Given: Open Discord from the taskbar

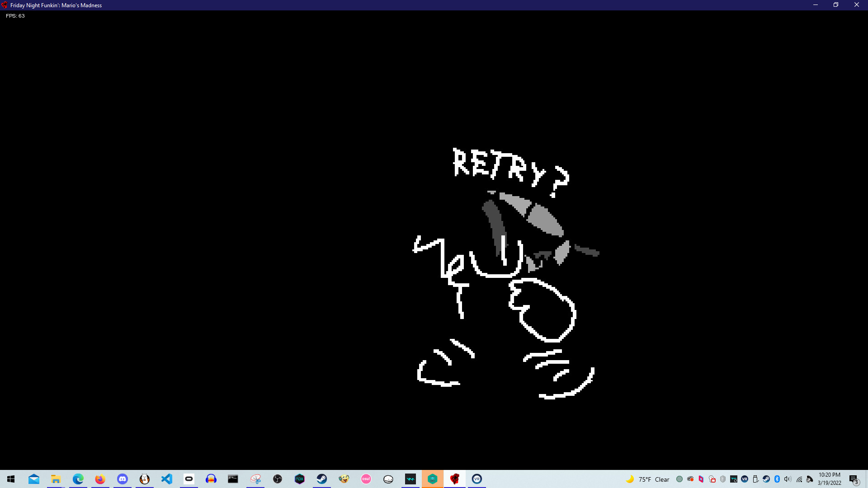Looking at the screenshot, I should click(123, 479).
